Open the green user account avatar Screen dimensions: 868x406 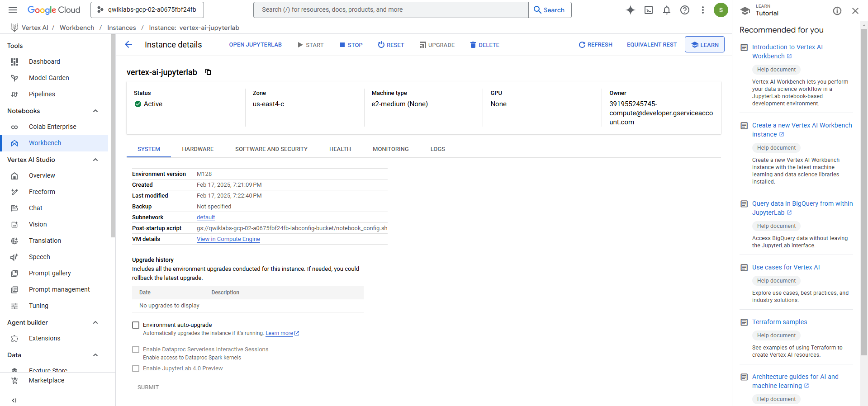click(721, 10)
